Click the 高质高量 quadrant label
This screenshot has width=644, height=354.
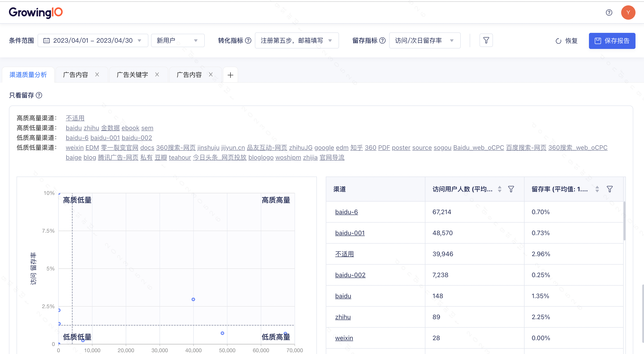(276, 200)
